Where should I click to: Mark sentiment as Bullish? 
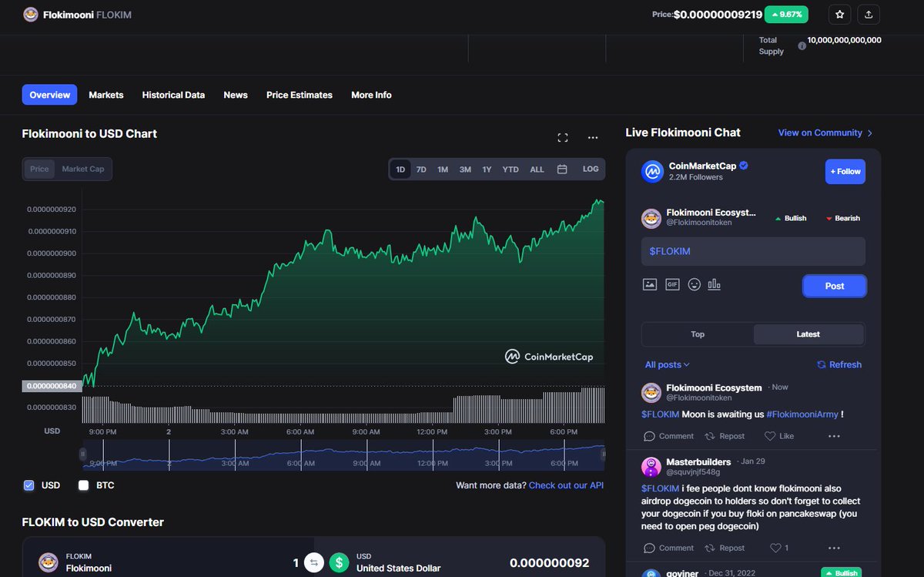pos(790,218)
